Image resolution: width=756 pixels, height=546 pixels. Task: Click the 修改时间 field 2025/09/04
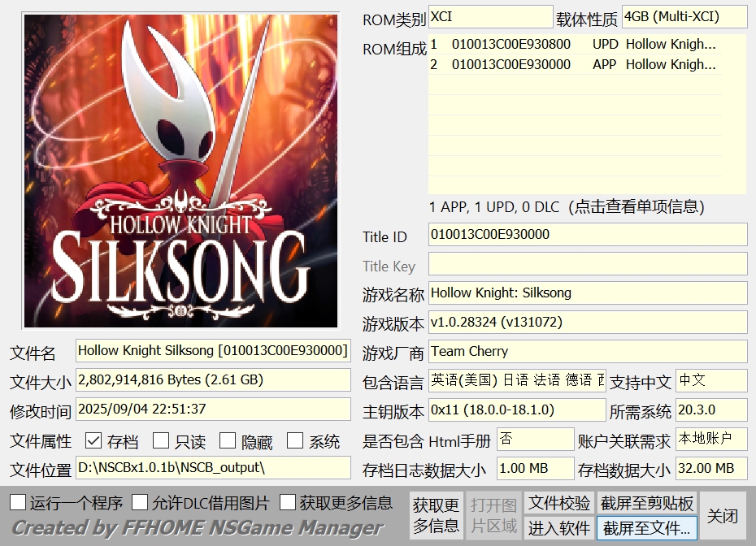pyautogui.click(x=213, y=409)
